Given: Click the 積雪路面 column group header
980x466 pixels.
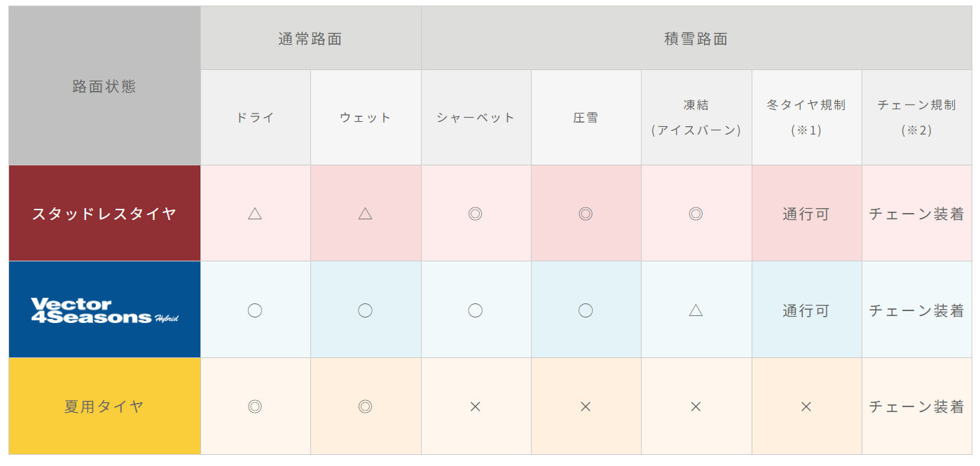Looking at the screenshot, I should 696,39.
